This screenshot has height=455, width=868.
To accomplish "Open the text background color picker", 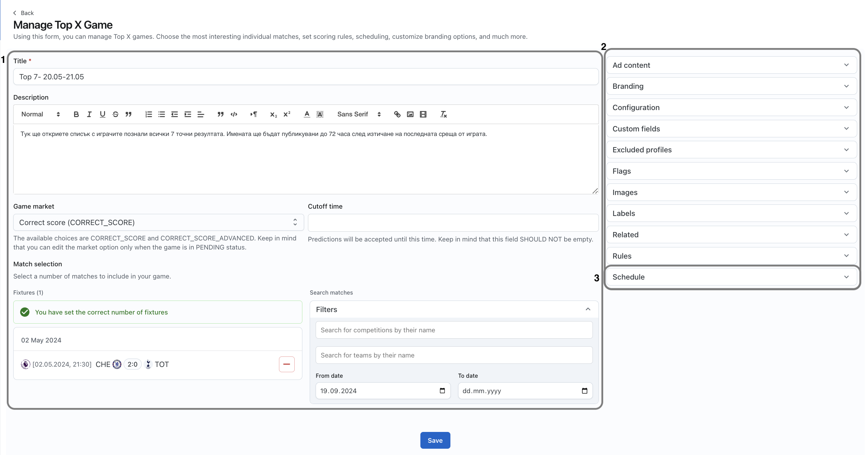I will (320, 114).
